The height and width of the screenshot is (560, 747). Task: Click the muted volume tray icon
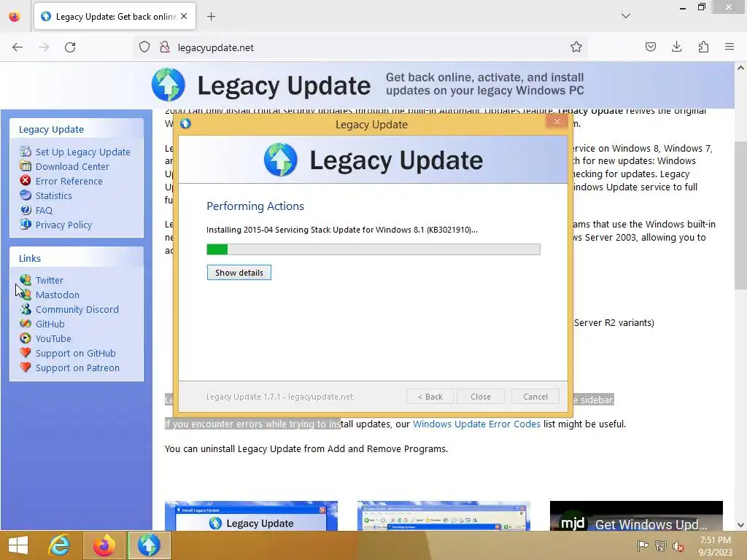pos(678,545)
